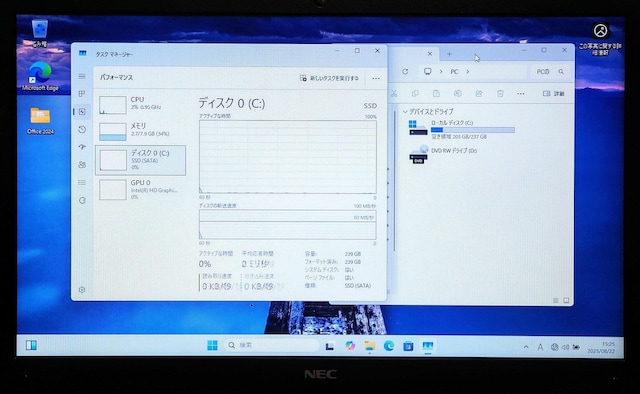Open volume control in system tray

click(x=565, y=347)
